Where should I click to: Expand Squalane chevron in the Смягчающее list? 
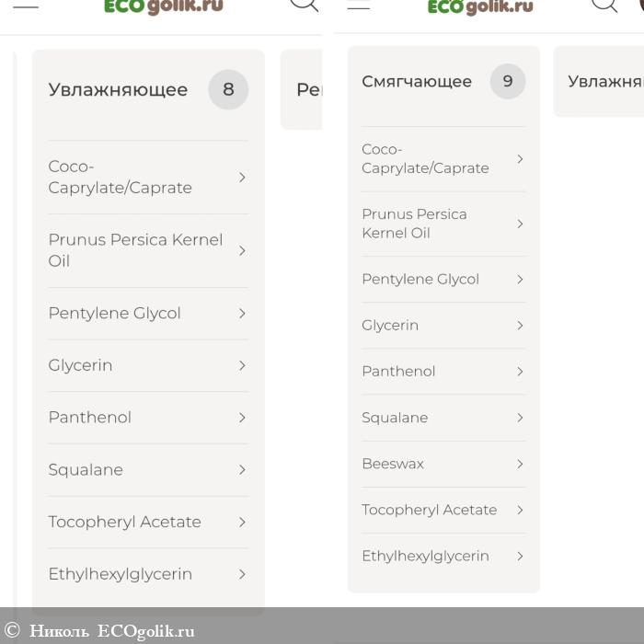pos(520,418)
